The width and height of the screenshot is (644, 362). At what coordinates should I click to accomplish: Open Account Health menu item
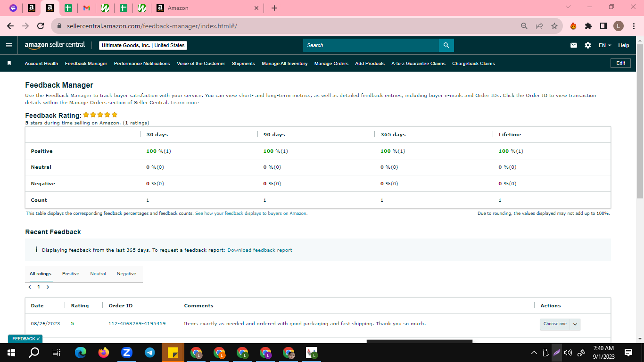41,63
